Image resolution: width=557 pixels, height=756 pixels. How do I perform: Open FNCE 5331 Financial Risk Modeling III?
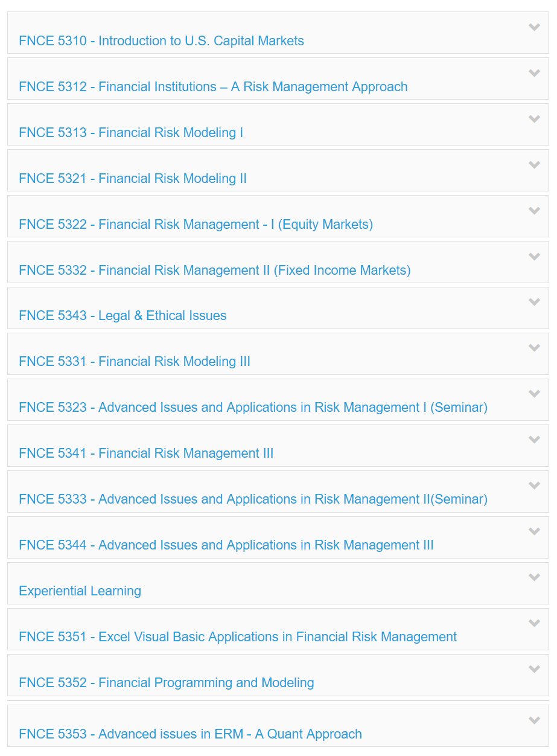click(134, 362)
